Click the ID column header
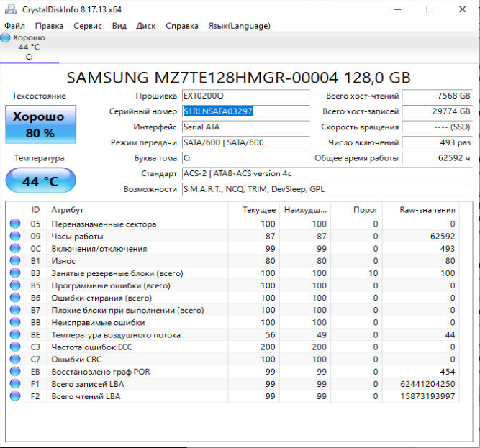The height and width of the screenshot is (448, 480). pyautogui.click(x=35, y=210)
